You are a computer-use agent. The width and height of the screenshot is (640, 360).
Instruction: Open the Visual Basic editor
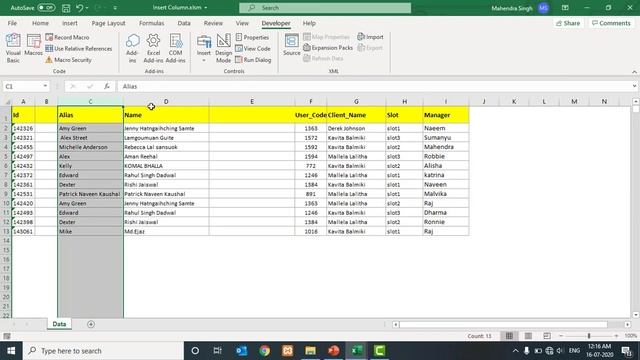click(13, 48)
